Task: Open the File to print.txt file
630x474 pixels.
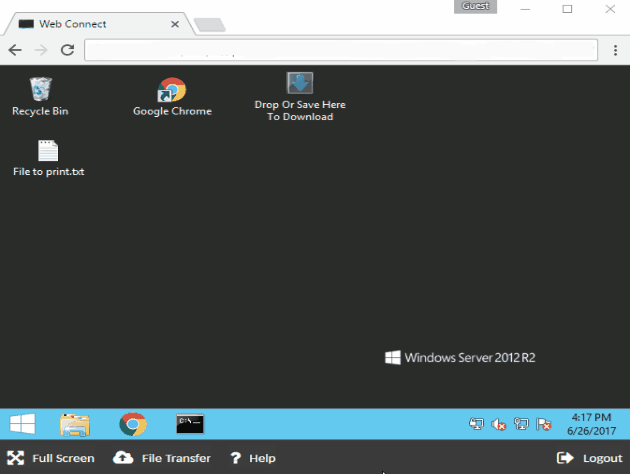Action: [48, 151]
